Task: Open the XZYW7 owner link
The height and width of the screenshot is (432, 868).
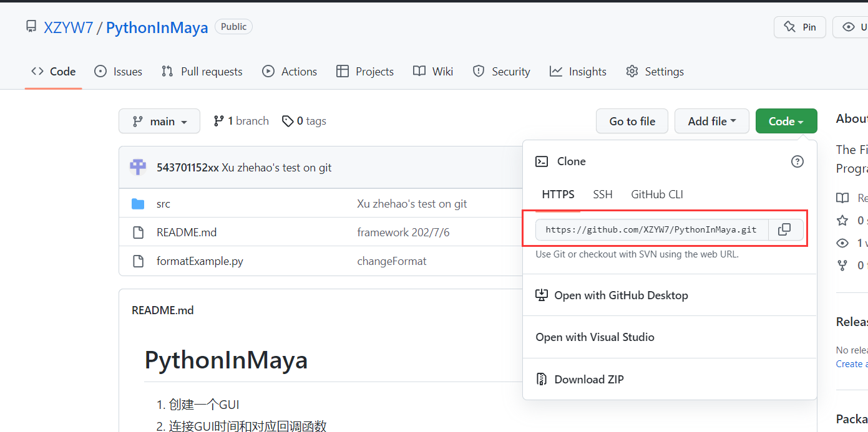Action: tap(68, 27)
